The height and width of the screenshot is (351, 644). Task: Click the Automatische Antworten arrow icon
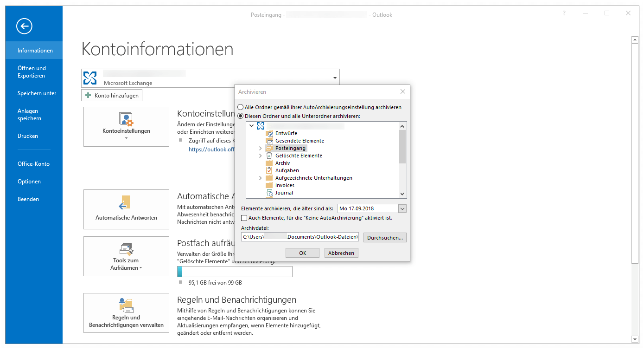point(125,202)
